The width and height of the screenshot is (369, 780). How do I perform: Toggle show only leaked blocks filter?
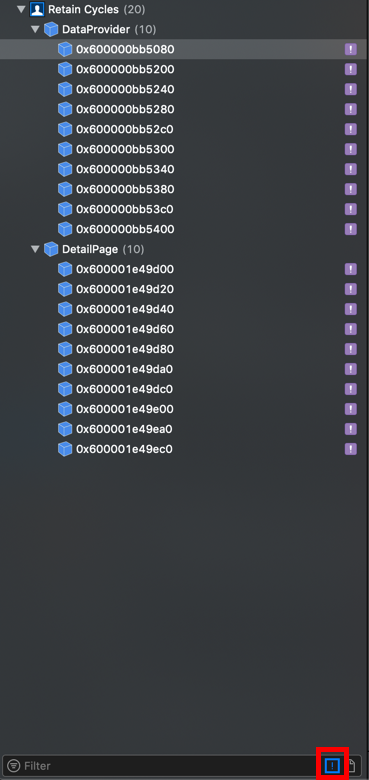point(332,765)
